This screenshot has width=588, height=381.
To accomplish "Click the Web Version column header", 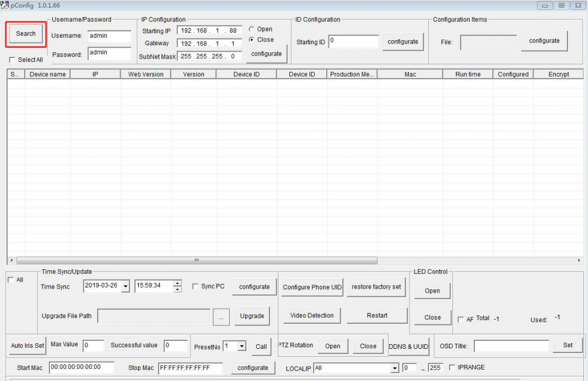I will tap(146, 74).
